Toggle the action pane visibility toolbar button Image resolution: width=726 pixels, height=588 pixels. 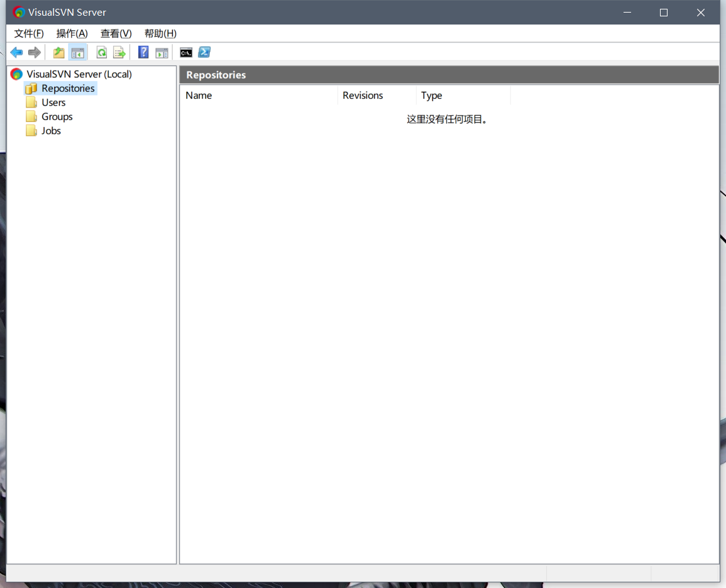[162, 52]
